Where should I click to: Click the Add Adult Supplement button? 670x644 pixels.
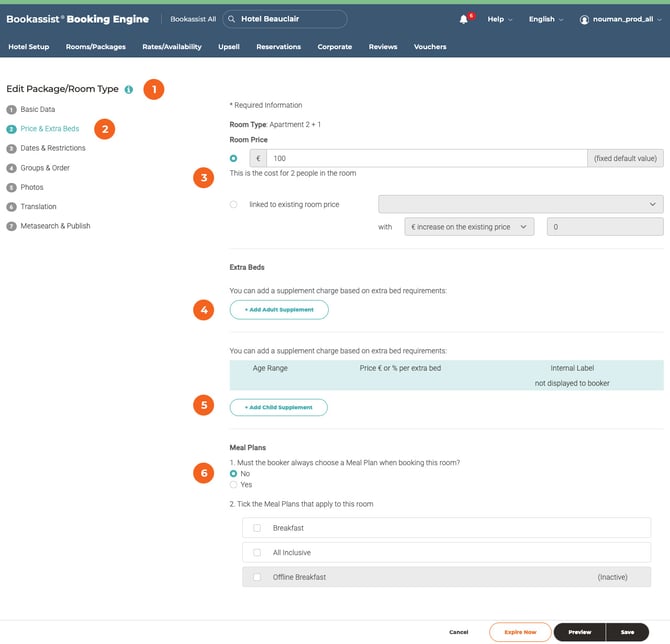[279, 310]
